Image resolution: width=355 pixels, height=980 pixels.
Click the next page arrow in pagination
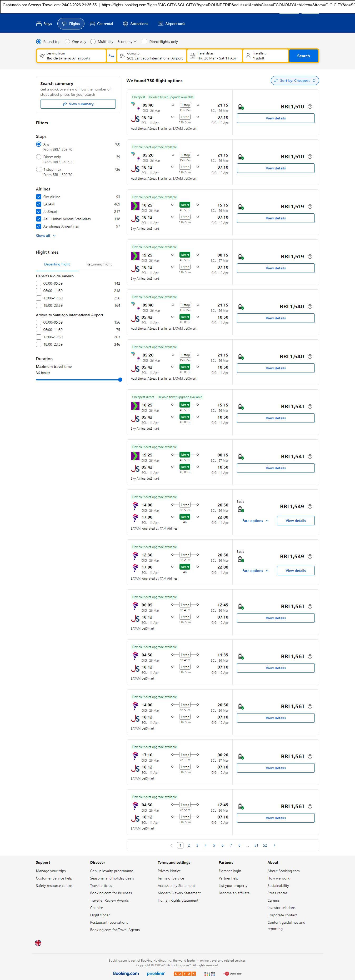tap(274, 845)
